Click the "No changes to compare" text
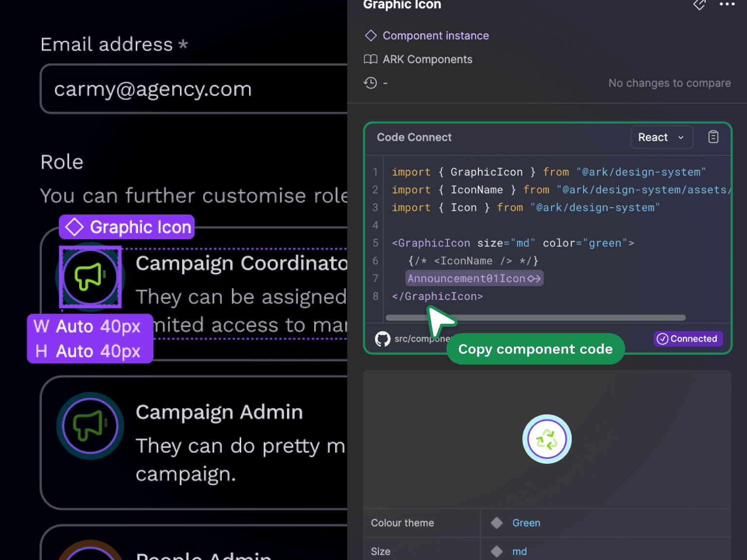 pyautogui.click(x=670, y=83)
